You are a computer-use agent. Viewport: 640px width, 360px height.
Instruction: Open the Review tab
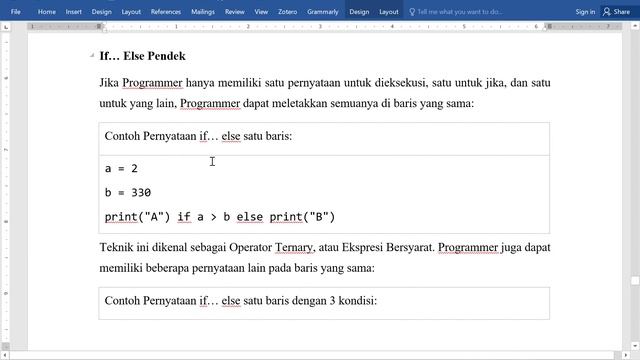tap(235, 12)
